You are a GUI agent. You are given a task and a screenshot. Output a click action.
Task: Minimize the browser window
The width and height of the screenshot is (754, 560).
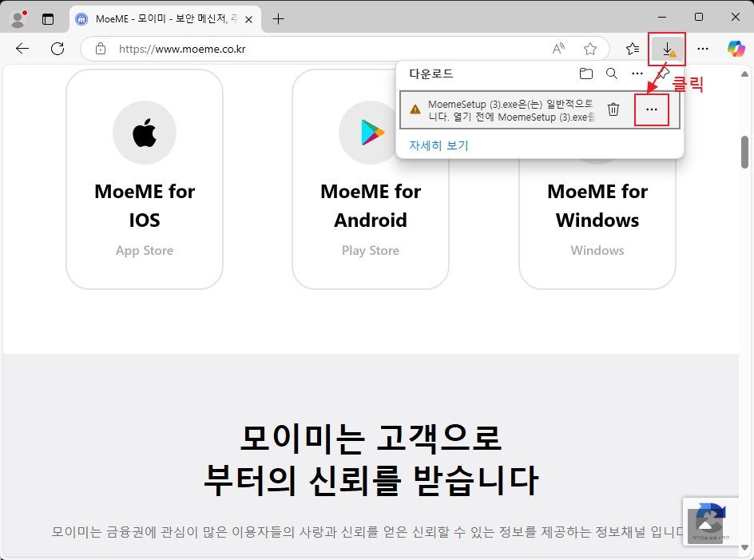click(662, 18)
